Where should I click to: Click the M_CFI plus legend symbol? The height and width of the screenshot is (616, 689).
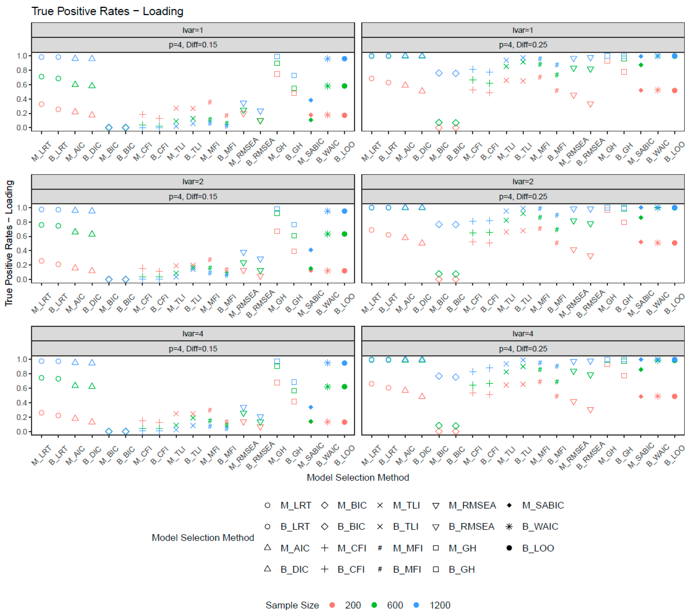(x=325, y=548)
